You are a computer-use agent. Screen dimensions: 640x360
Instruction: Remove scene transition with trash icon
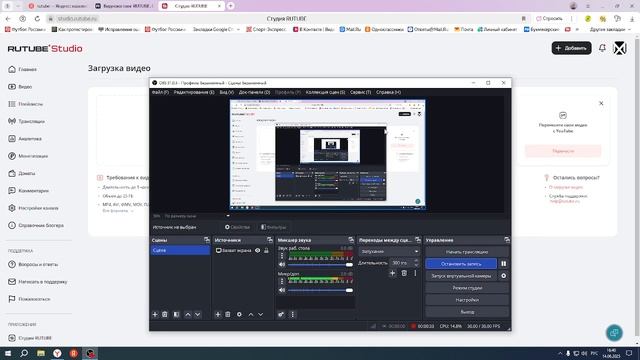(404, 273)
